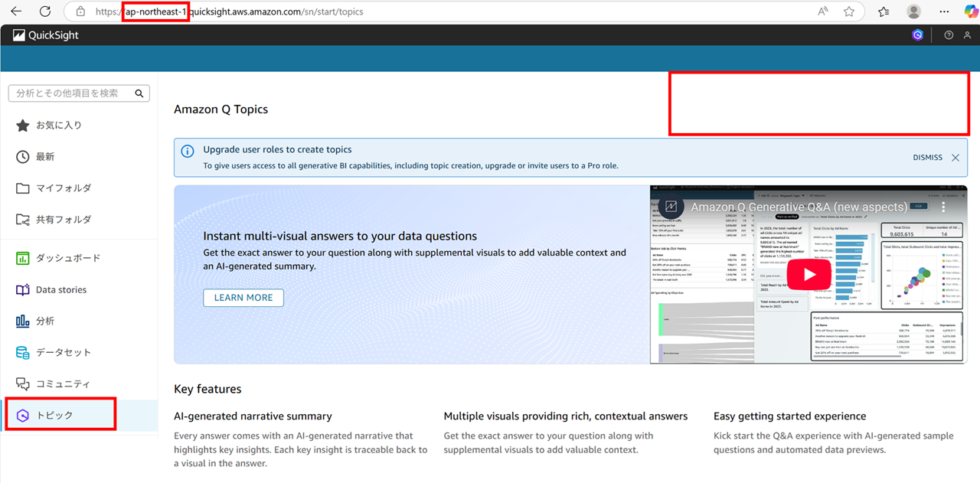Click the chat bubbles icon beside コミュニティ
Screen dimensions: 980x483
point(23,384)
